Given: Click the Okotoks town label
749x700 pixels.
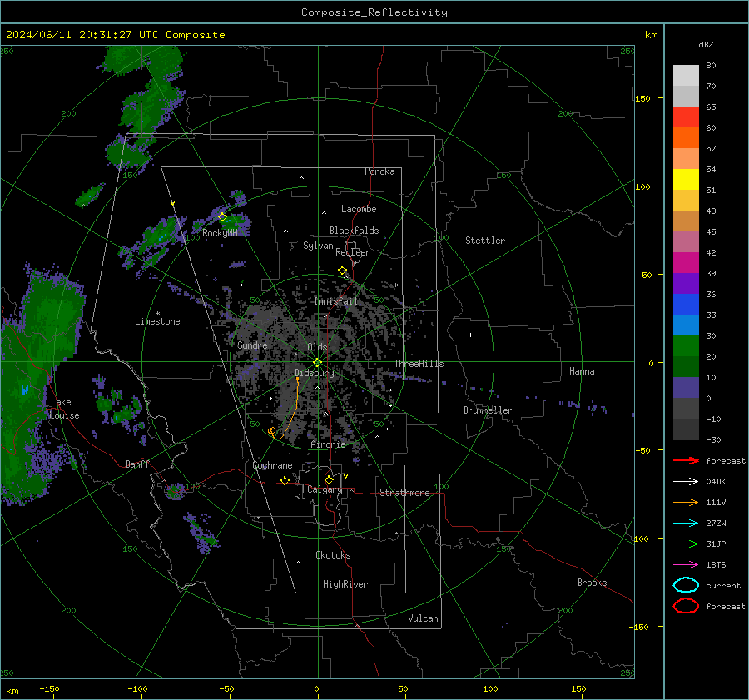Looking at the screenshot, I should [333, 555].
